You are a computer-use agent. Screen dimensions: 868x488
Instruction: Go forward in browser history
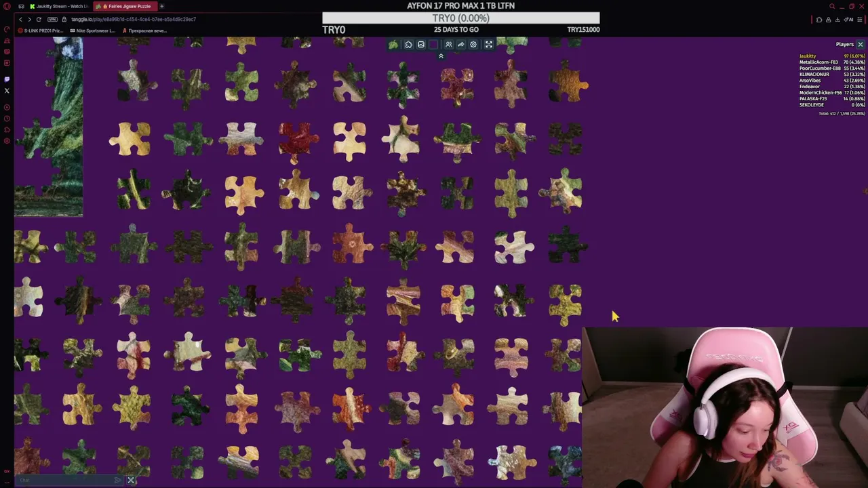pos(29,19)
